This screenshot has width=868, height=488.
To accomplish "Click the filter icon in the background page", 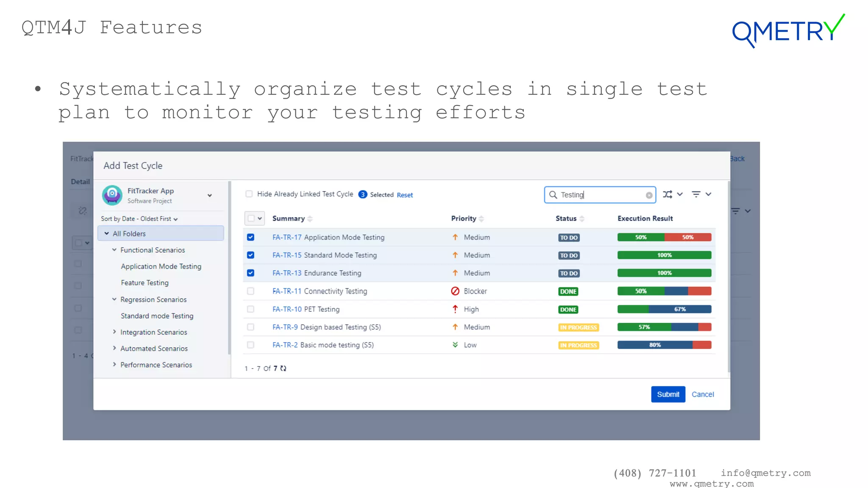I will pyautogui.click(x=736, y=211).
